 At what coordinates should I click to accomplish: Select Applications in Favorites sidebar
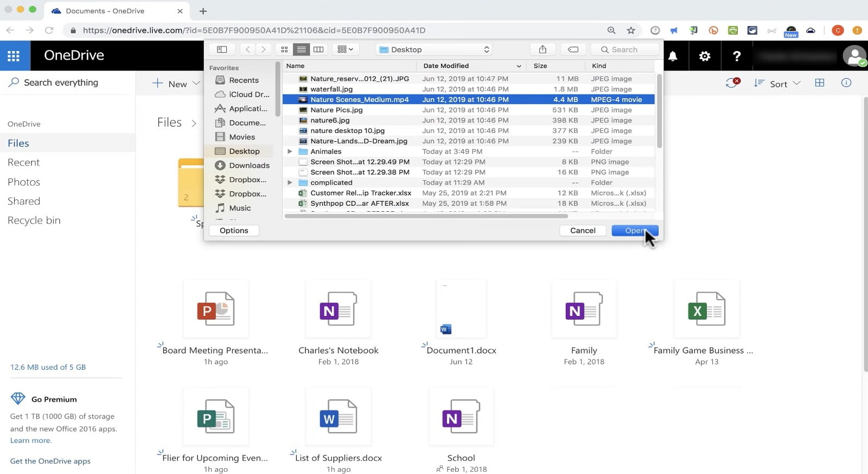[x=241, y=108]
